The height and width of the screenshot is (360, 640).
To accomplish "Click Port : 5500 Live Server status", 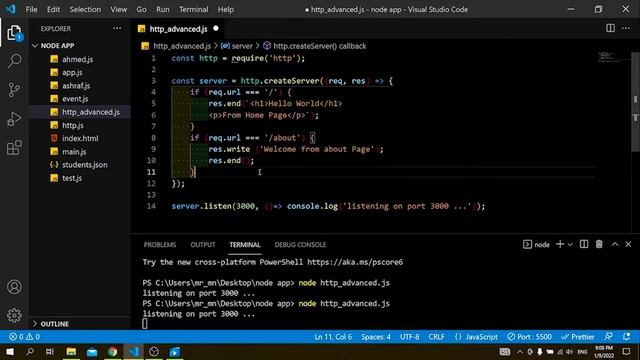I will click(529, 337).
